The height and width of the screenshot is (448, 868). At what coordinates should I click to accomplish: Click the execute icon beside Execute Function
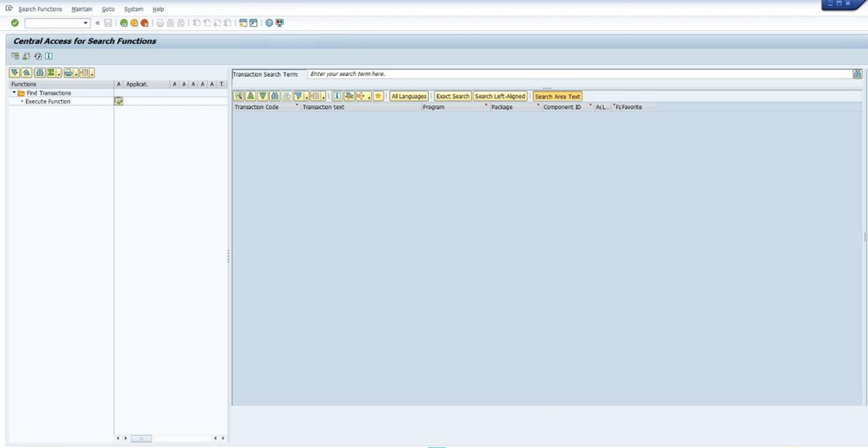119,101
